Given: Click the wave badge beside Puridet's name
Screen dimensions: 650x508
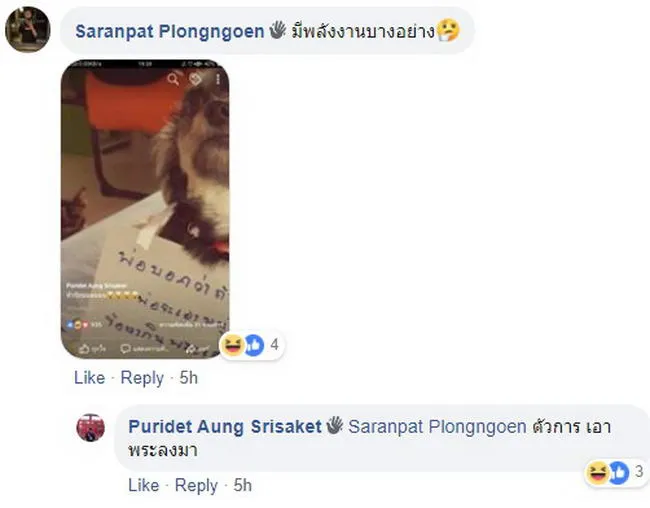Looking at the screenshot, I should coord(335,425).
